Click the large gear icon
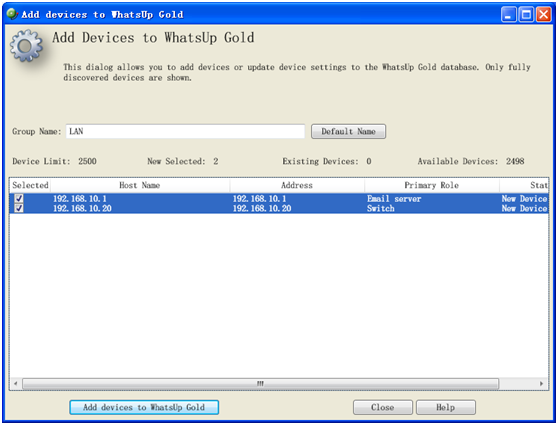 (26, 46)
